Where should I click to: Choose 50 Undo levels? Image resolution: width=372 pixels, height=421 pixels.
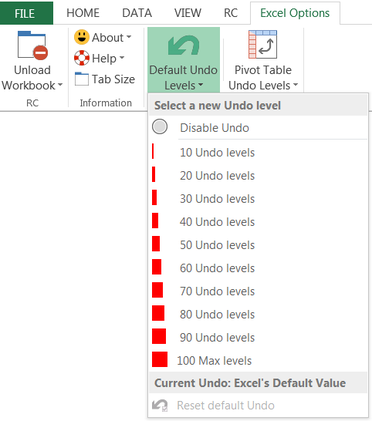click(258, 245)
